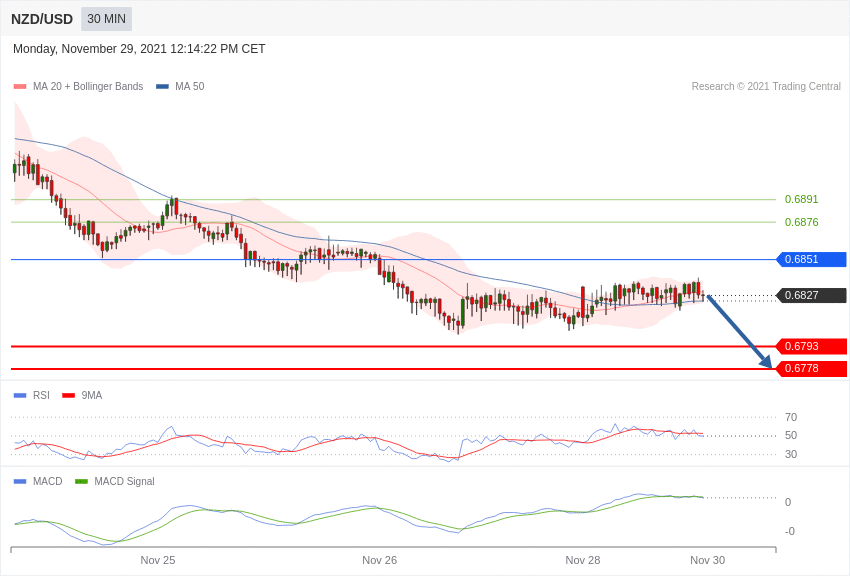This screenshot has width=850, height=576.
Task: Click the 0.6778 red support price tag
Action: tap(812, 368)
